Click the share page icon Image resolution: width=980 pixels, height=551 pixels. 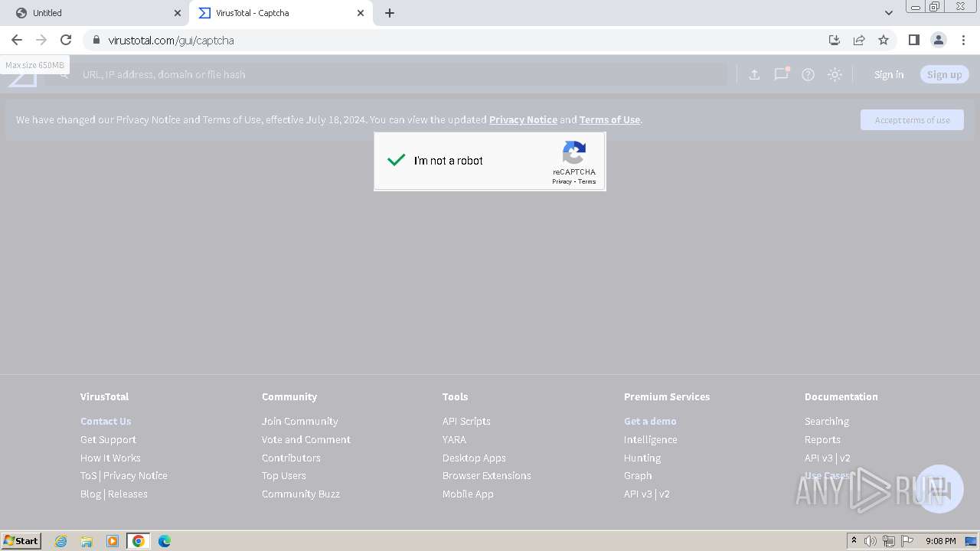pos(859,40)
